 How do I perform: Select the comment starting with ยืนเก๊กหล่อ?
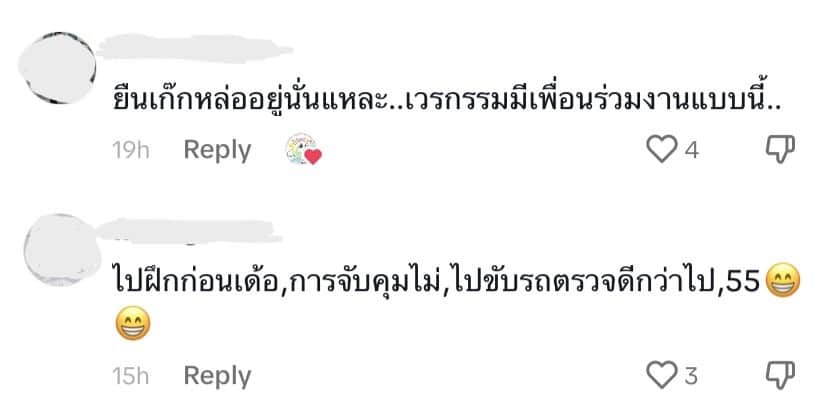click(447, 101)
